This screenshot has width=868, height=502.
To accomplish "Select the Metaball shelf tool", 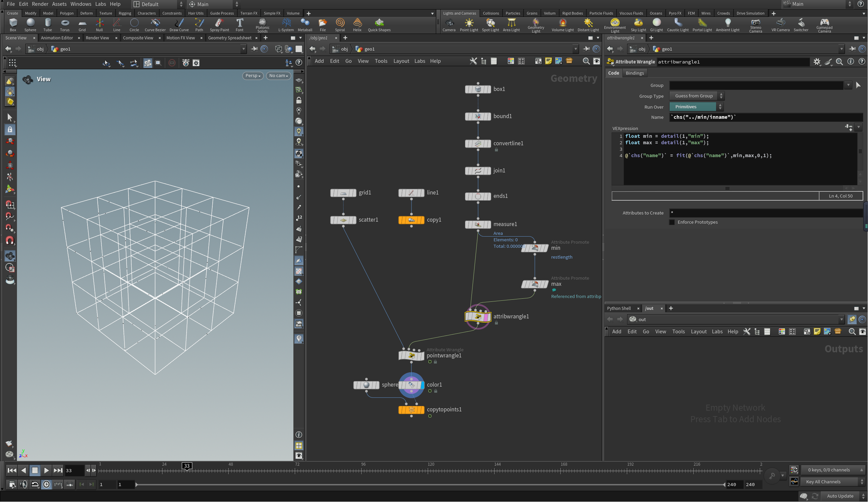I will tap(305, 25).
